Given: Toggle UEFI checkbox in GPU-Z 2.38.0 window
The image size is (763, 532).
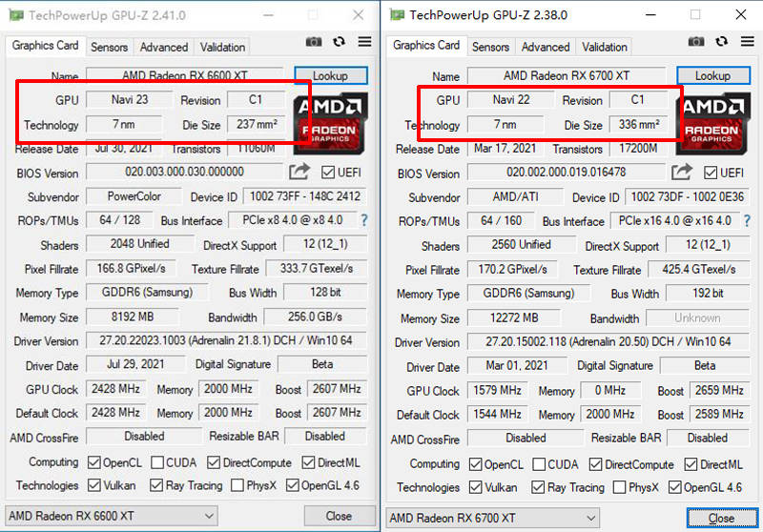Looking at the screenshot, I should click(x=711, y=174).
